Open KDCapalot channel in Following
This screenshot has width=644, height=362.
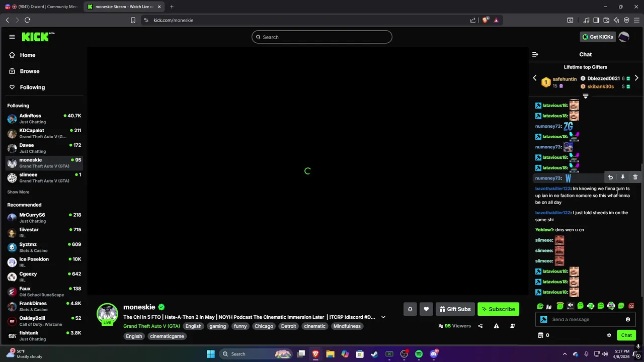point(44,133)
